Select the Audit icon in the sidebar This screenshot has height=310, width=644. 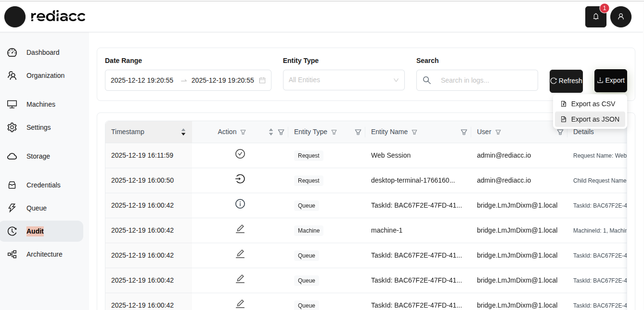pyautogui.click(x=13, y=231)
